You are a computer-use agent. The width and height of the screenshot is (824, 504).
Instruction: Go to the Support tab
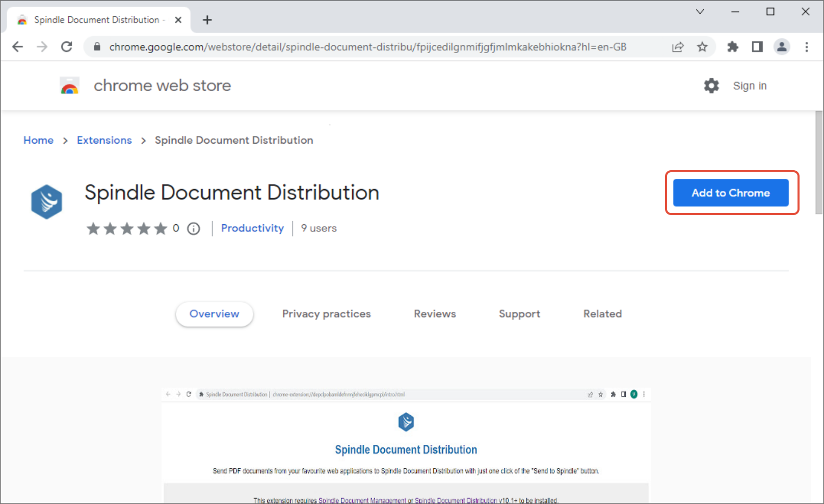pos(519,314)
